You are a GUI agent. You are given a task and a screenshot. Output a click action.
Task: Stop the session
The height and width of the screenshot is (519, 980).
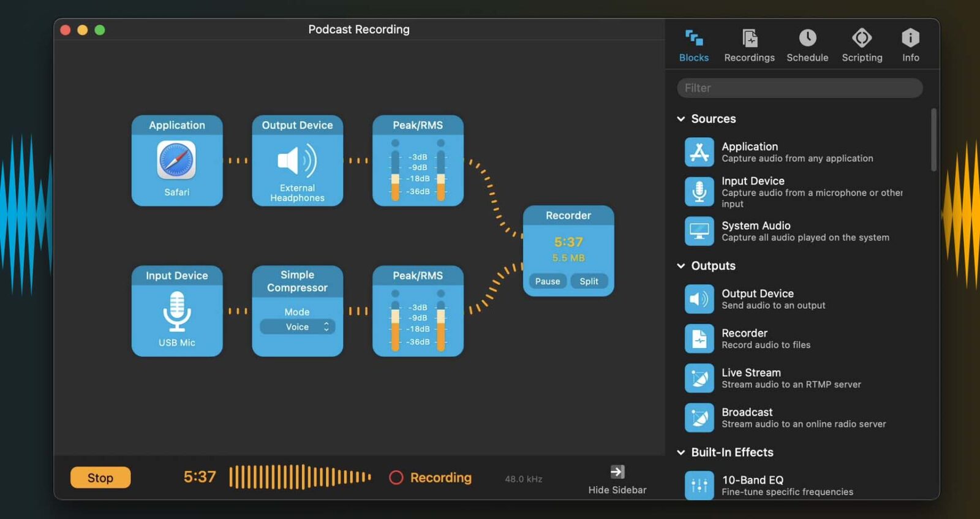[x=100, y=477]
